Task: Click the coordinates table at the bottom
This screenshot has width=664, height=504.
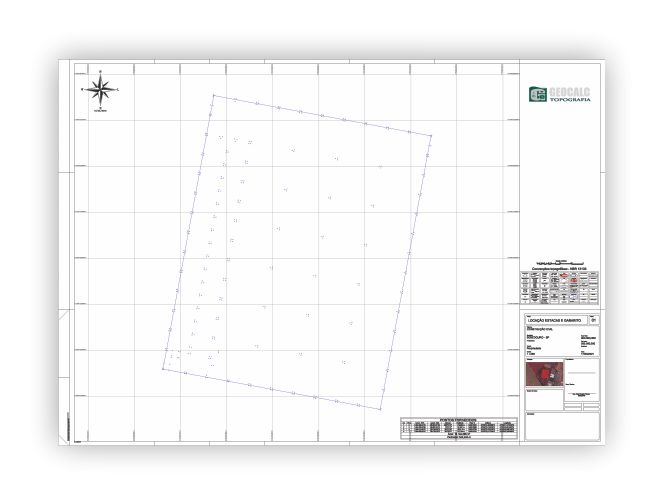Action: (x=461, y=428)
